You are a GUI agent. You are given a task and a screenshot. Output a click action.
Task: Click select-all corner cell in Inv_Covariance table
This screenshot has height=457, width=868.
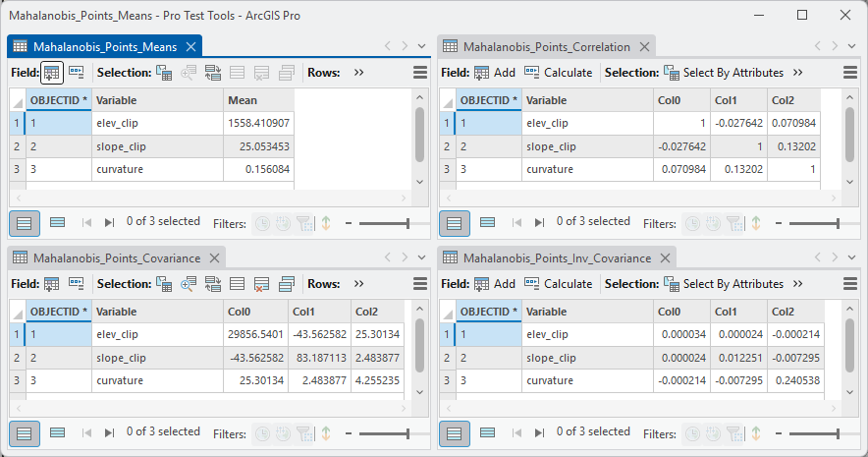pos(448,312)
